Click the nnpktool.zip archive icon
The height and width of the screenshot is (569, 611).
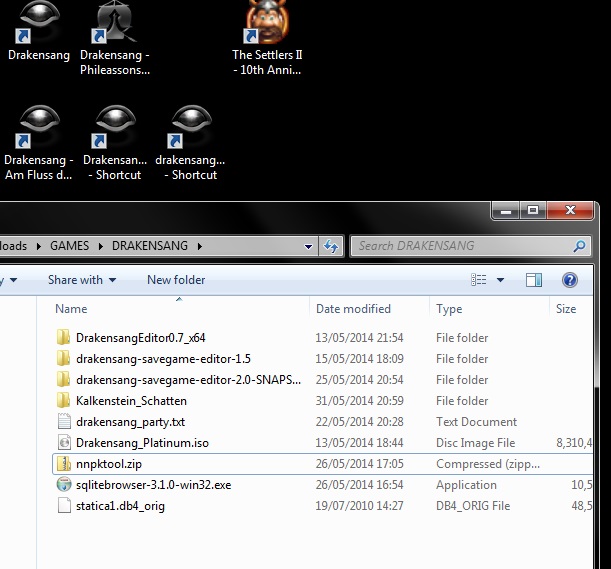(64, 463)
